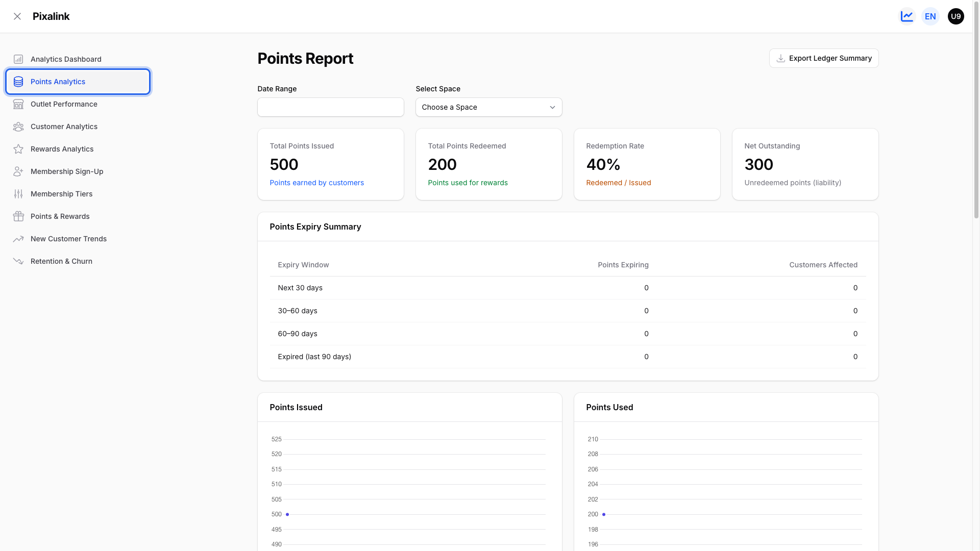The image size is (980, 551).
Task: Click the Outlet Performance store icon
Action: pyautogui.click(x=18, y=104)
